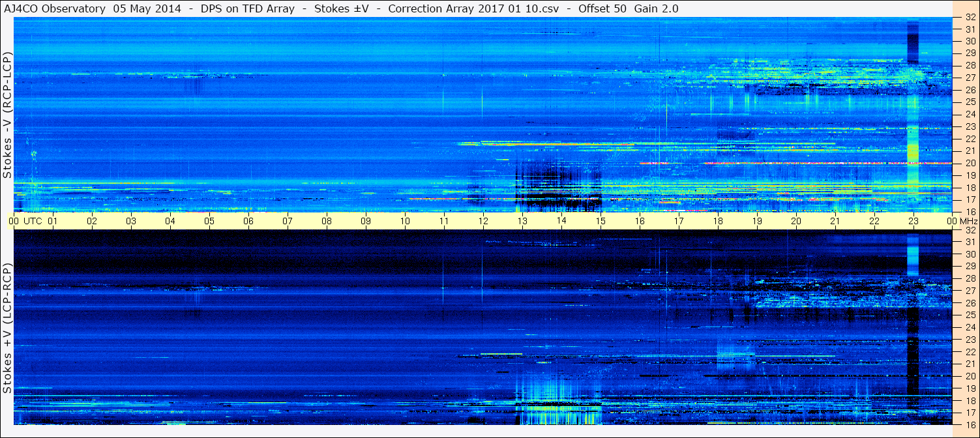Select the 20 hour marker on UTC time axis
Viewport: 980px width, 438px height.
pyautogui.click(x=796, y=221)
